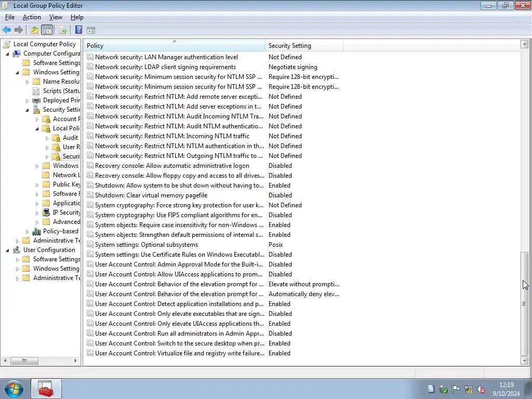Sort by the Security Setting column header
The width and height of the screenshot is (532, 399).
coord(304,46)
